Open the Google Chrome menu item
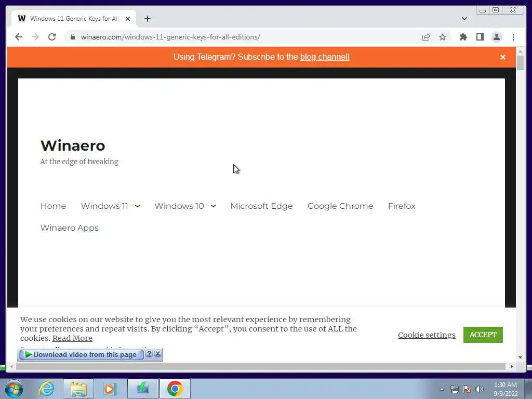This screenshot has width=532, height=399. click(x=340, y=206)
